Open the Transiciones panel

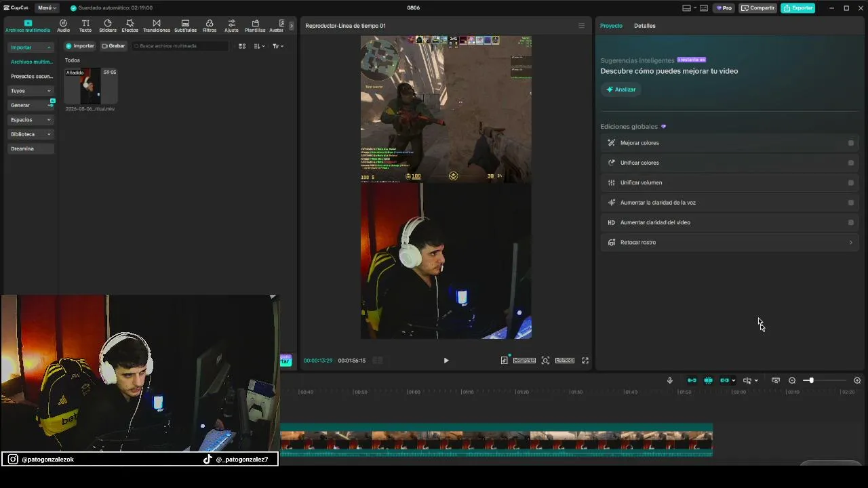(x=157, y=26)
